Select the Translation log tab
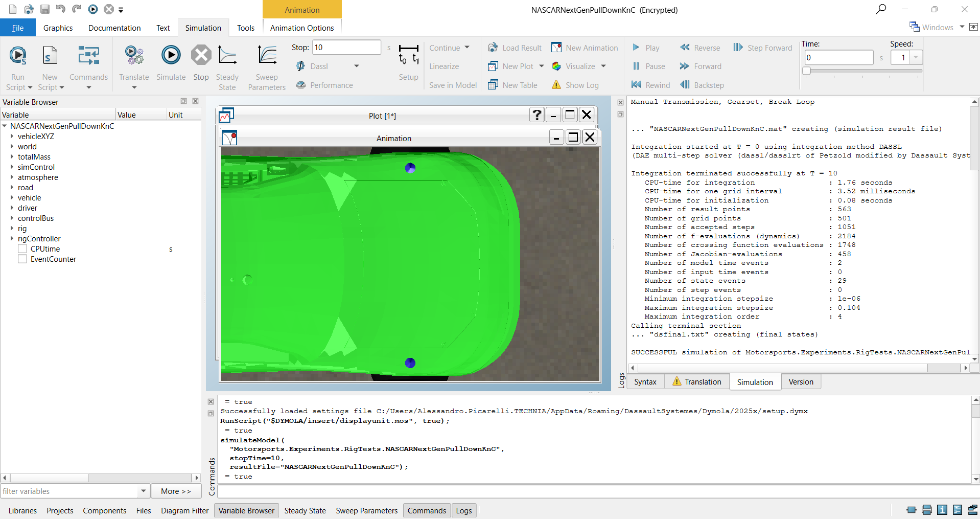980x519 pixels. point(697,382)
